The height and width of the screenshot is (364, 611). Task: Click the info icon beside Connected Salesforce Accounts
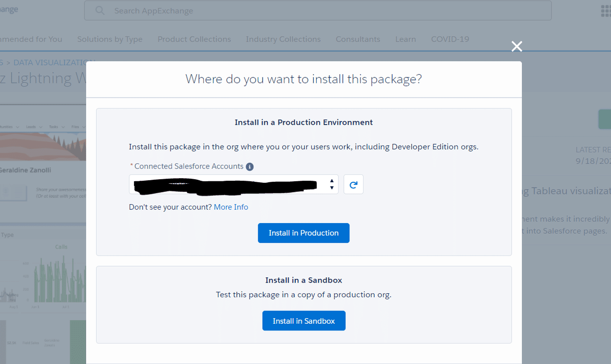click(x=249, y=166)
